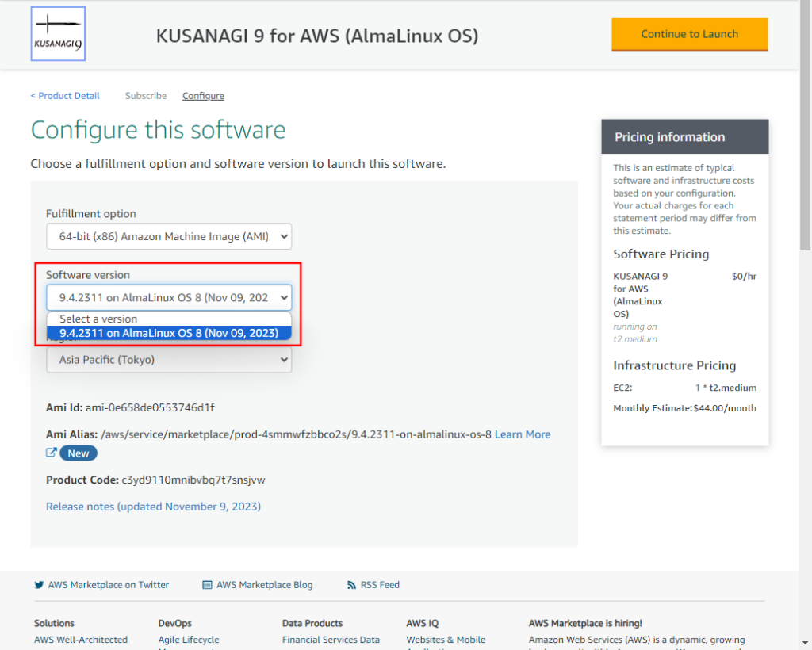Click the AWS IQ footer heading
Image resolution: width=812 pixels, height=650 pixels.
[422, 623]
